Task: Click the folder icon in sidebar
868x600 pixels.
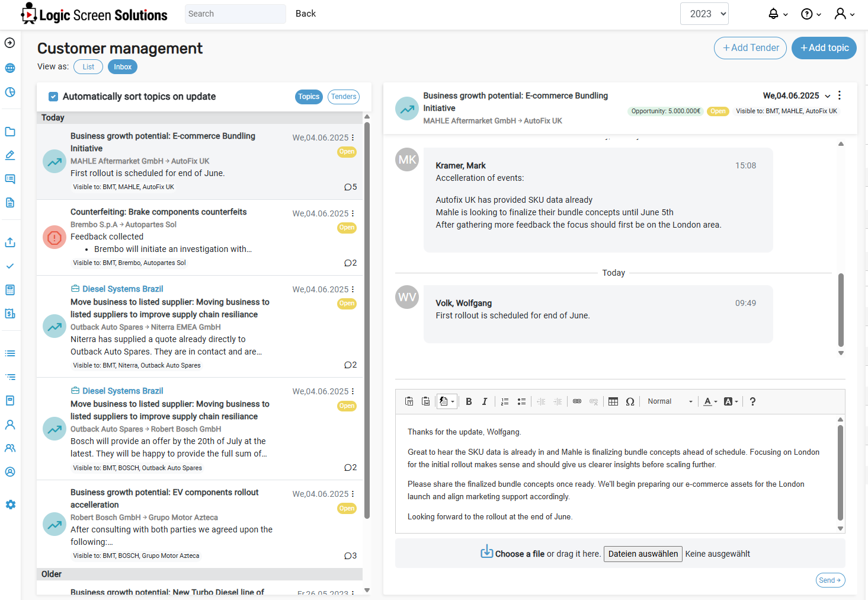Action: click(x=10, y=132)
